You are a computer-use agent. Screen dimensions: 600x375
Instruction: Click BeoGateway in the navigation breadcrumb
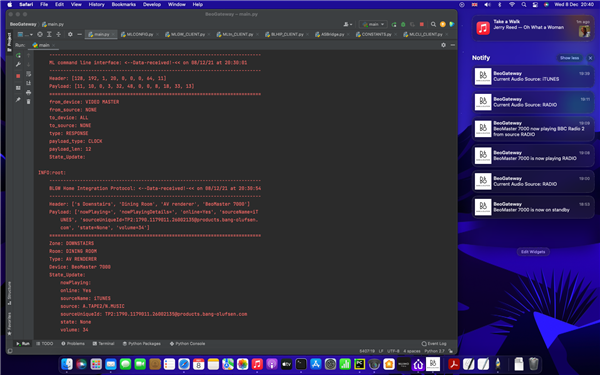[23, 24]
